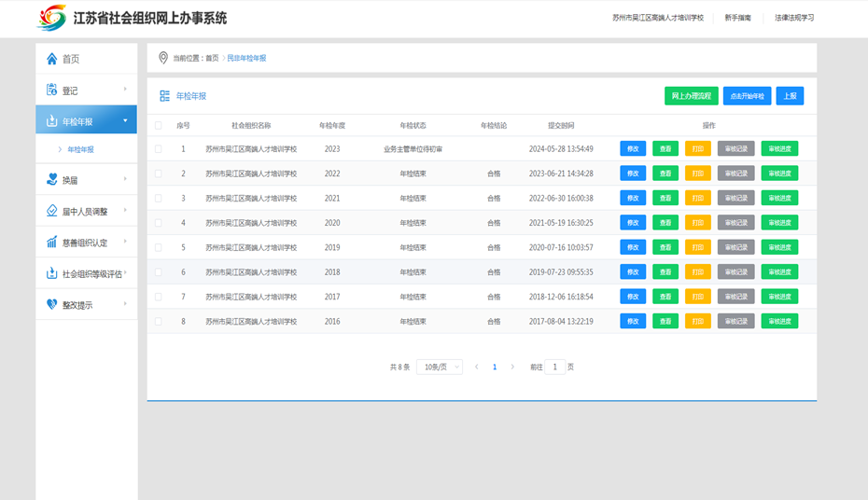Screen dimensions: 868x500
Task: Click 审核进度 for the 2019 row
Action: pyautogui.click(x=779, y=247)
